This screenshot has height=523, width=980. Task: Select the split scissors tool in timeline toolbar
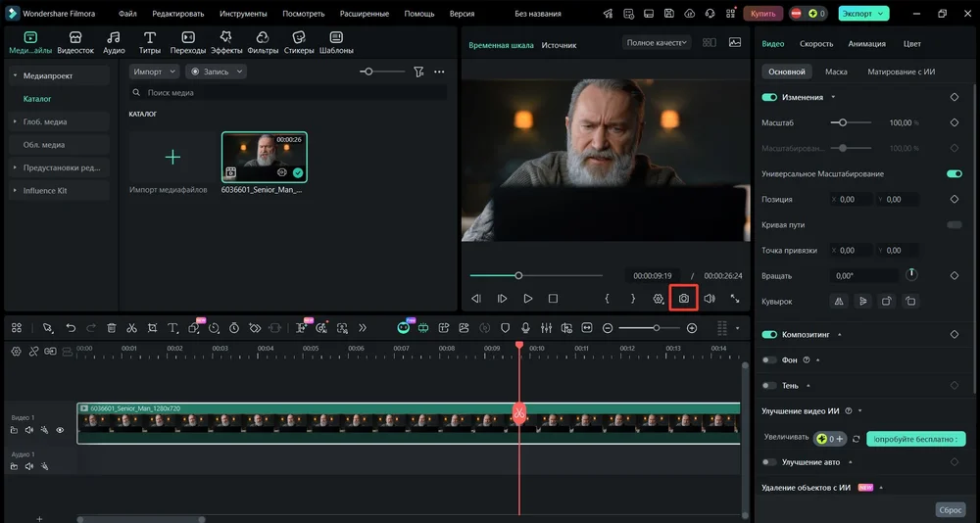click(131, 328)
